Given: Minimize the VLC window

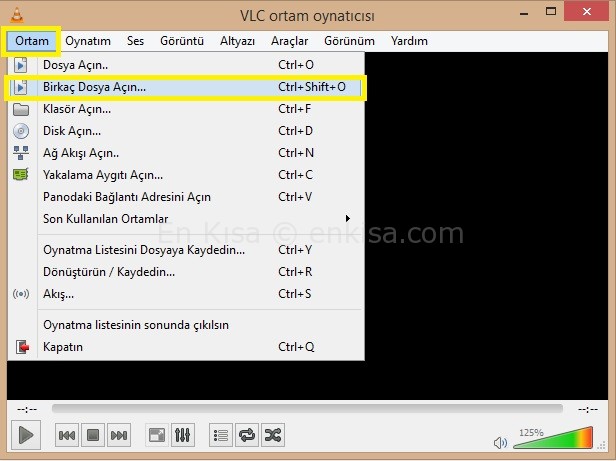Looking at the screenshot, I should point(524,12).
